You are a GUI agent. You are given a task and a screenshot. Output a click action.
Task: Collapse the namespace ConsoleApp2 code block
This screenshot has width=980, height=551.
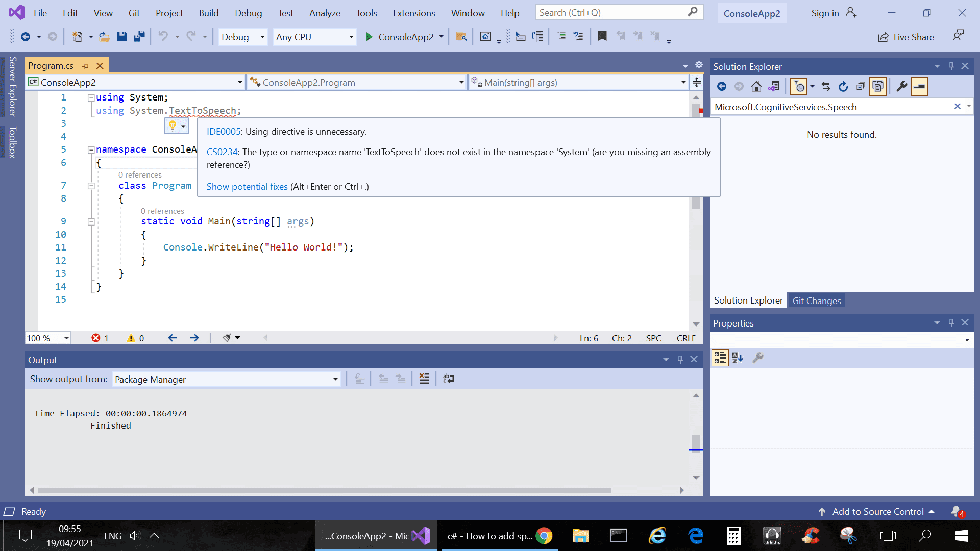[91, 149]
